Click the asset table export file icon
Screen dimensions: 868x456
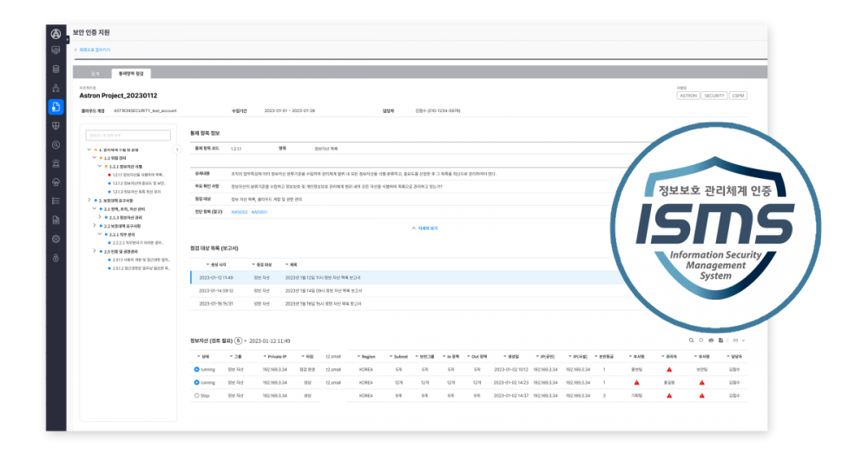[720, 340]
